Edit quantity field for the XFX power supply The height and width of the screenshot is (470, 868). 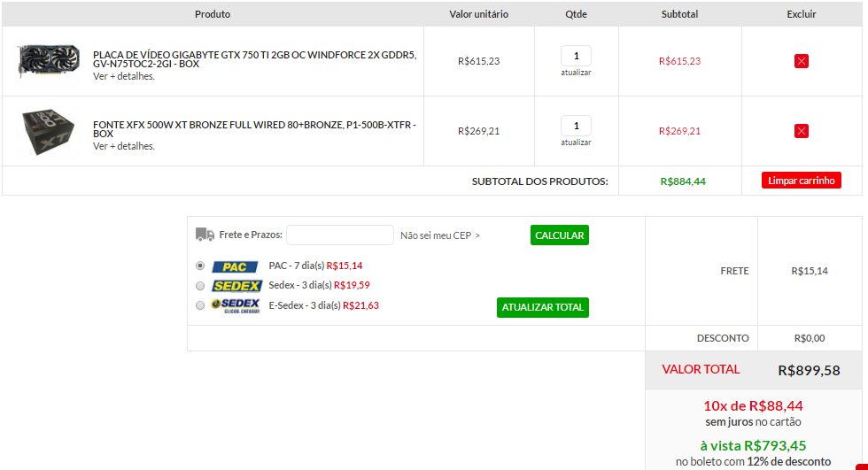(x=576, y=126)
